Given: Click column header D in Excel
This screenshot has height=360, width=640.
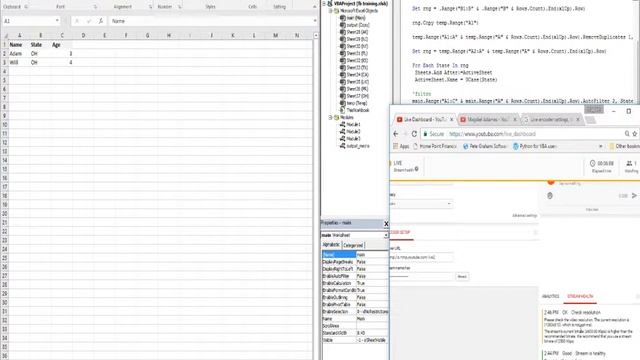Looking at the screenshot, I should click(x=83, y=36).
